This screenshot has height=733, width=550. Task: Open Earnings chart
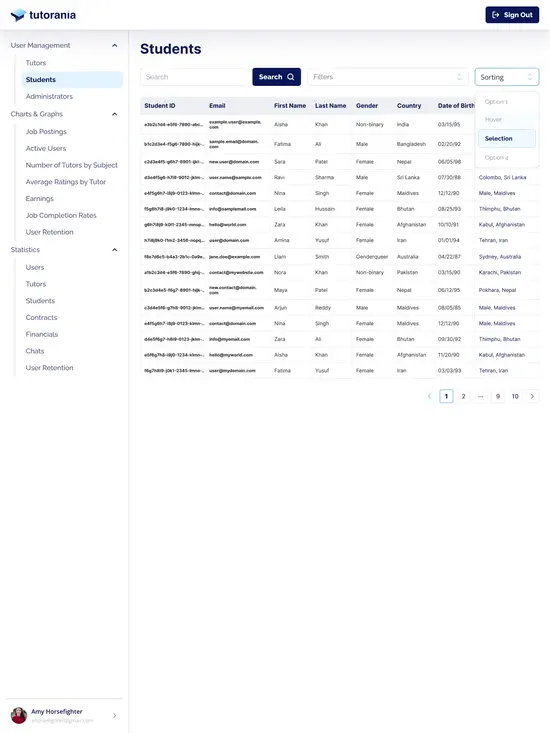(x=40, y=199)
